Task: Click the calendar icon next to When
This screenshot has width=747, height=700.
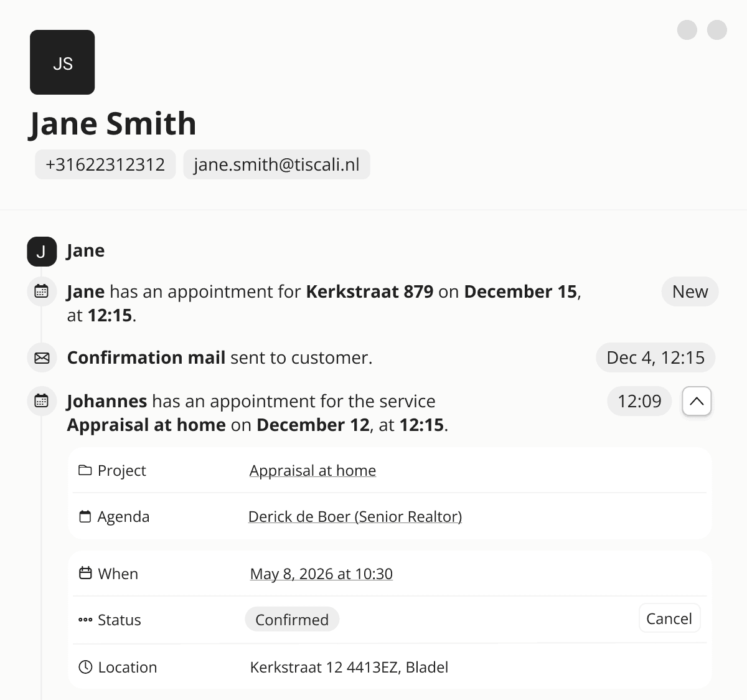Action: coord(85,573)
